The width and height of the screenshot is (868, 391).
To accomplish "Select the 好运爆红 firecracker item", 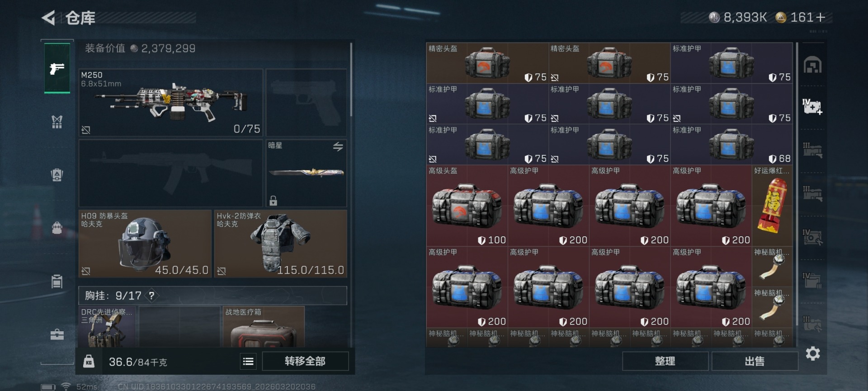I will (772, 206).
